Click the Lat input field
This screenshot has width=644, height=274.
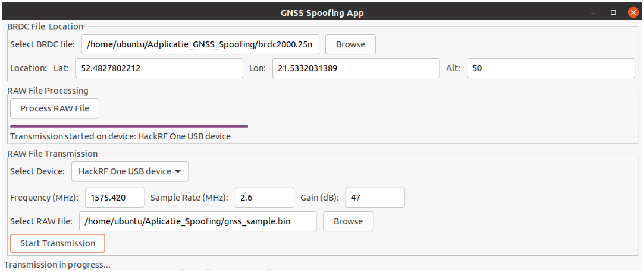[159, 68]
